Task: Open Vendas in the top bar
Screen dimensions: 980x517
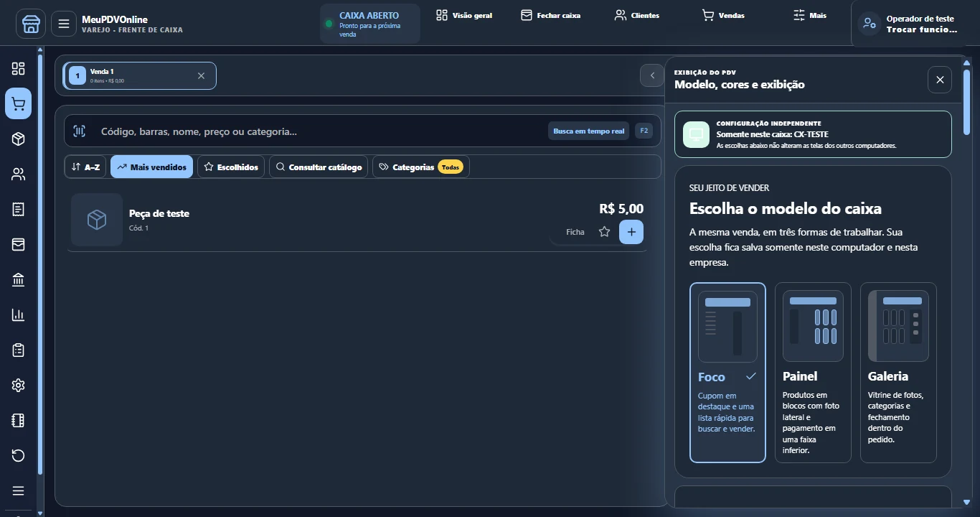Action: point(723,15)
